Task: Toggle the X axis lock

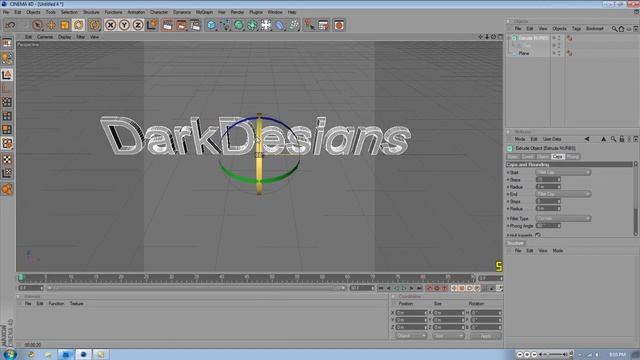Action: pos(110,25)
